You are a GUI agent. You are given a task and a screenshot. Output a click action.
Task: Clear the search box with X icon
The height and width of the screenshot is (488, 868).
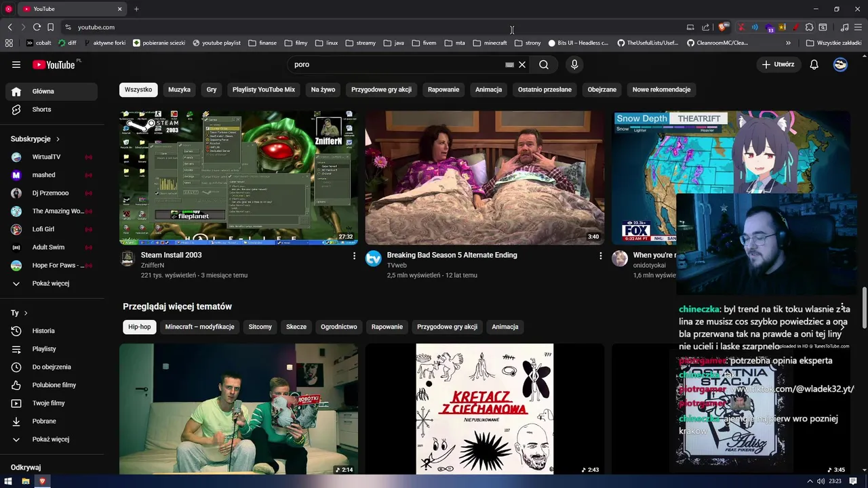click(x=522, y=64)
